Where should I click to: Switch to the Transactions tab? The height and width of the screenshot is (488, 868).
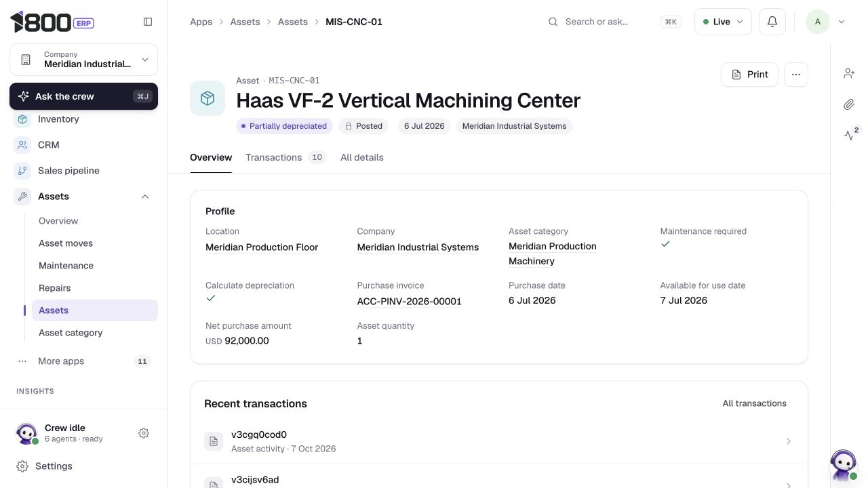click(x=285, y=157)
